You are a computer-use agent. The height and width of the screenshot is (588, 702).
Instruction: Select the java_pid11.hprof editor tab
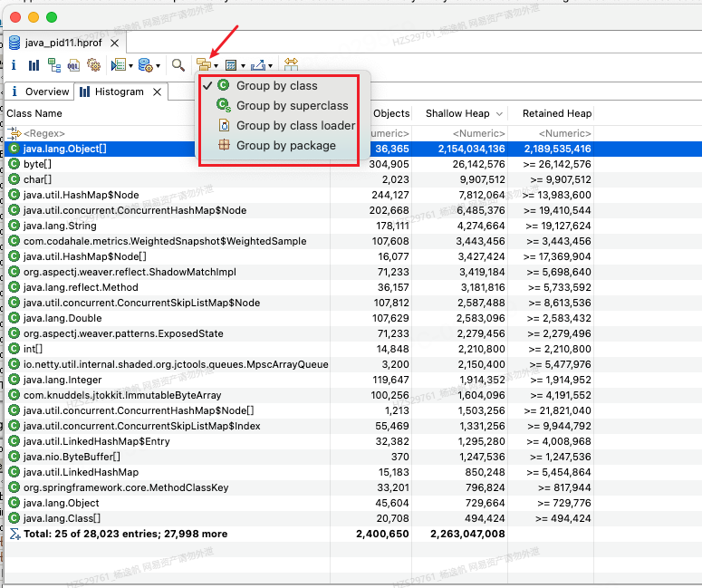tap(63, 43)
